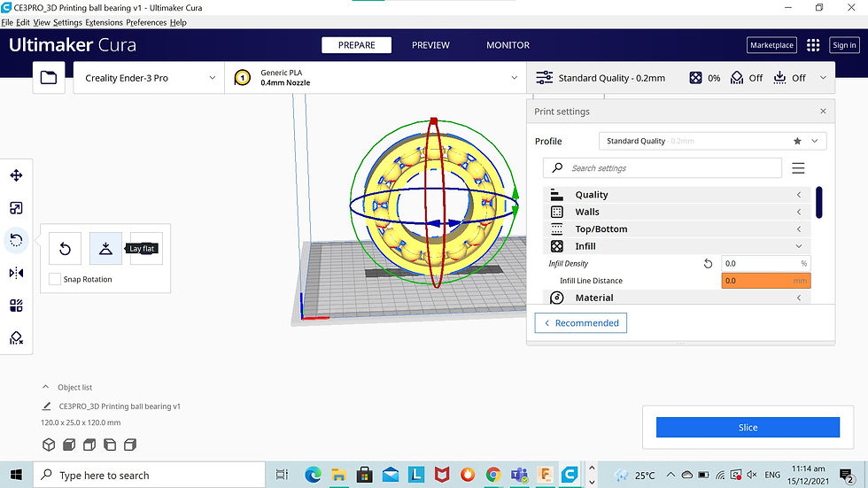The width and height of the screenshot is (868, 488).
Task: Select the Support Blocker tool
Action: (x=16, y=338)
